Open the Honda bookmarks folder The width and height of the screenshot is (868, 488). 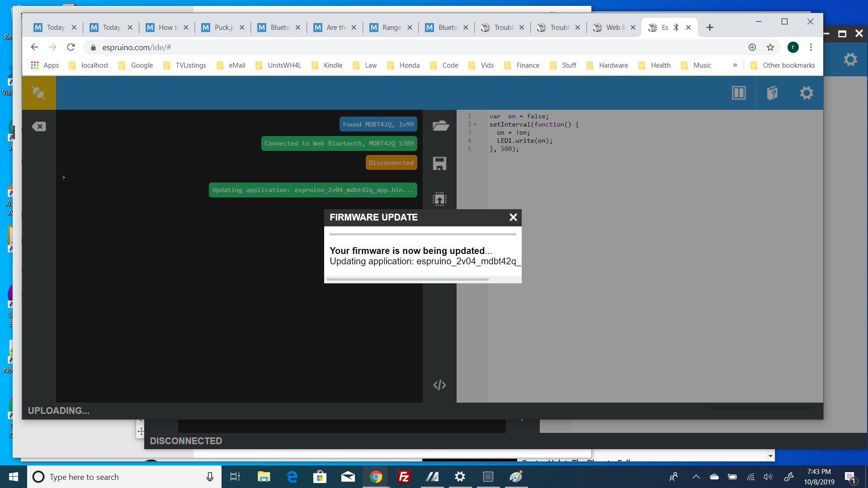(x=403, y=65)
